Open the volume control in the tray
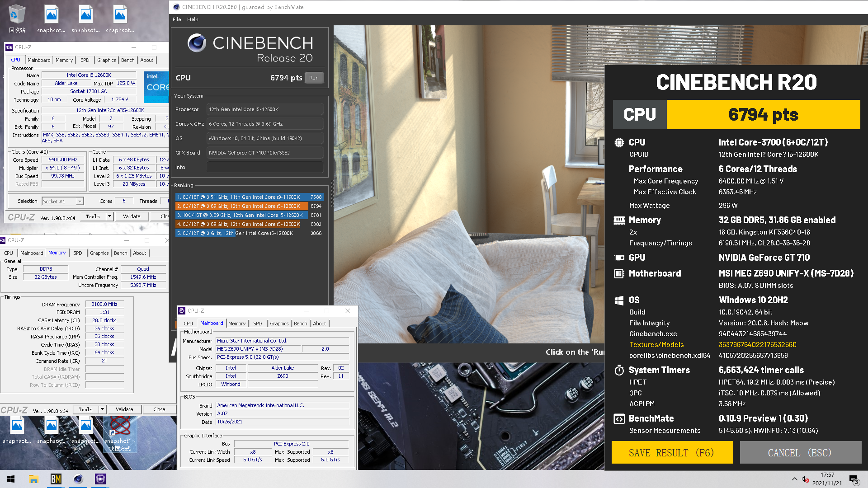 pyautogui.click(x=805, y=479)
